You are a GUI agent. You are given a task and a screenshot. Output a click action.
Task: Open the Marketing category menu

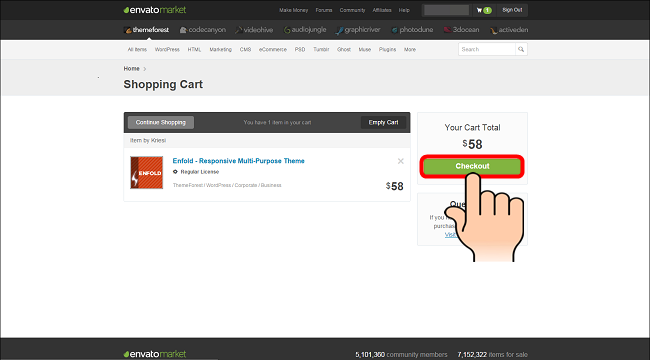[x=221, y=49]
